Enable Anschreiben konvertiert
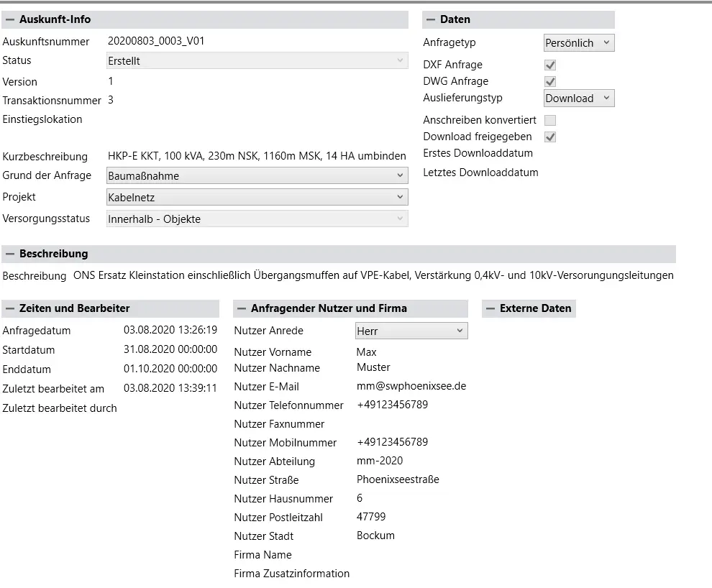The image size is (712, 588). tap(549, 119)
